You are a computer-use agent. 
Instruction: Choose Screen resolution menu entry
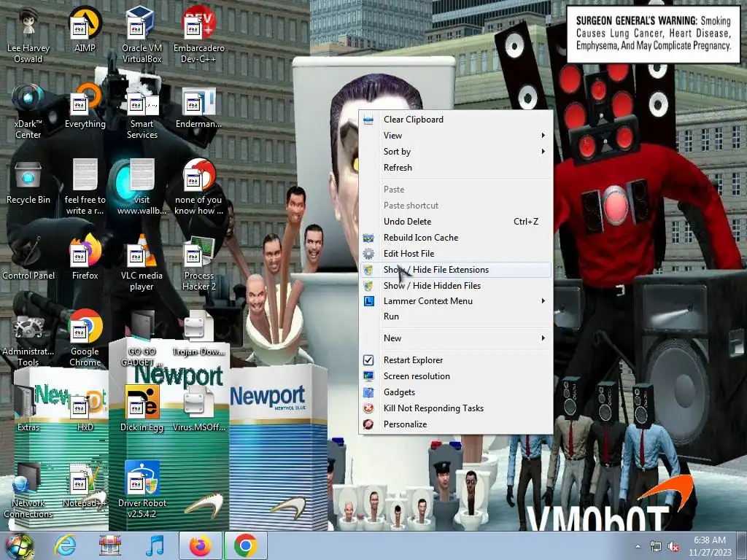click(x=456, y=376)
